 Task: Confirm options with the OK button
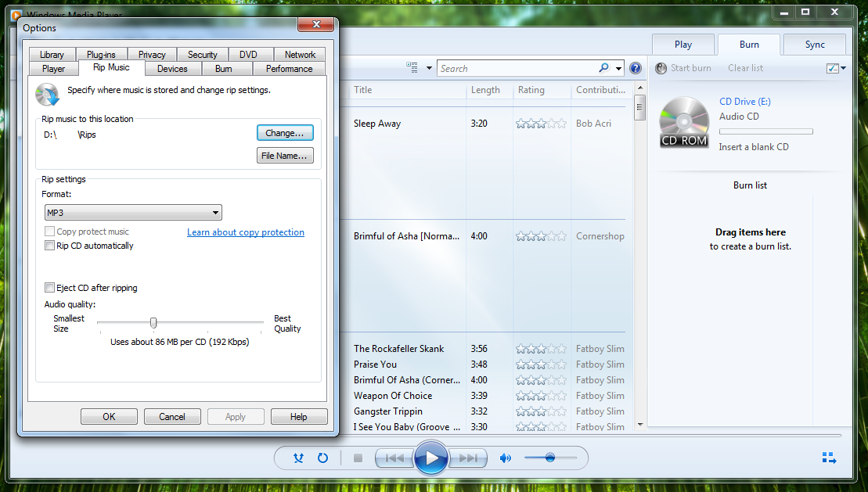point(109,417)
